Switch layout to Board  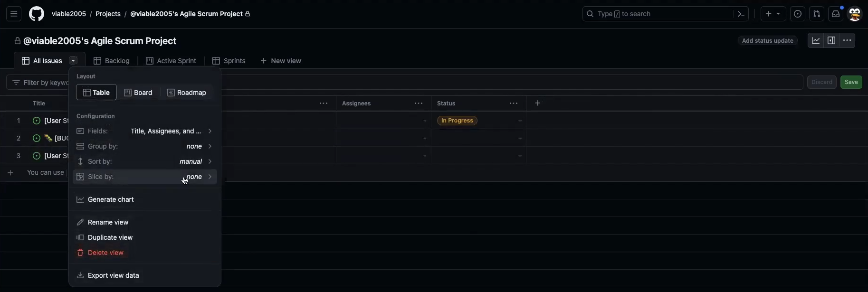point(138,93)
